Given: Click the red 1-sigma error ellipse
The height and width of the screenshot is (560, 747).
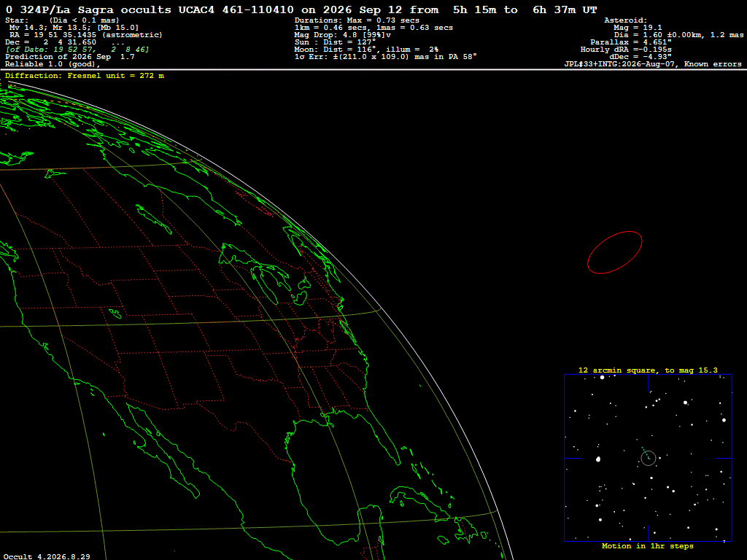Looking at the screenshot, I should [x=614, y=252].
